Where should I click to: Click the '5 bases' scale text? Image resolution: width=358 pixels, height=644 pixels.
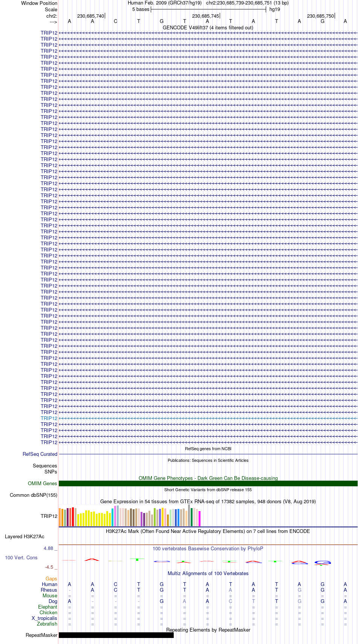tap(141, 9)
